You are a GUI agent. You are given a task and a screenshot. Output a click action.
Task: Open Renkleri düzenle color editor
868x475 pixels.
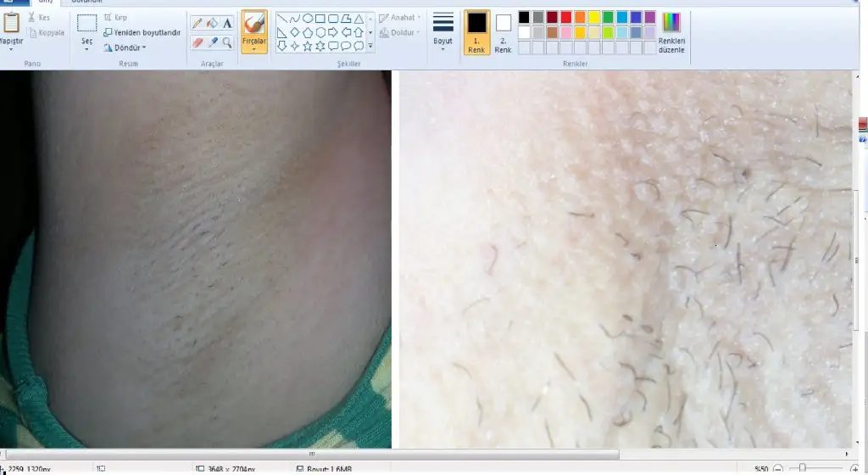[x=670, y=32]
